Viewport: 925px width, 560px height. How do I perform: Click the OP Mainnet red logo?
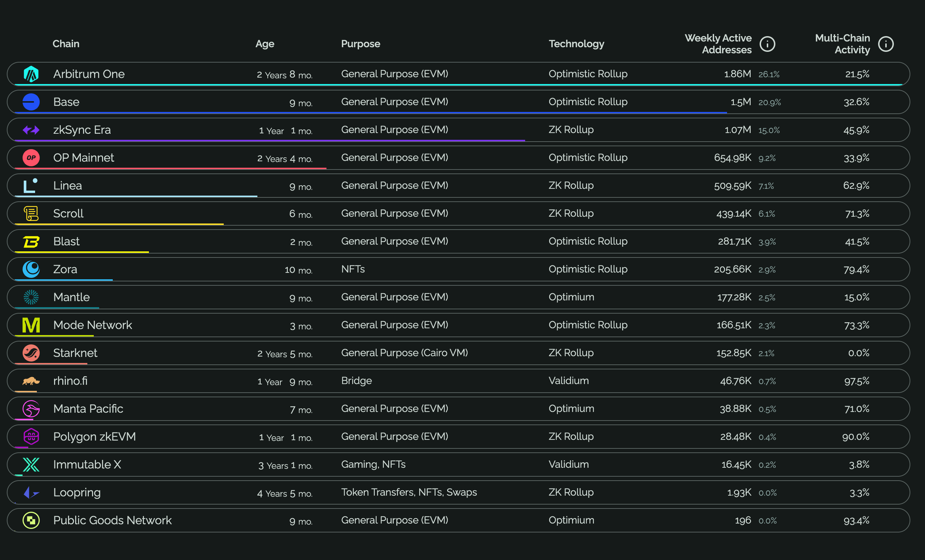pyautogui.click(x=31, y=158)
